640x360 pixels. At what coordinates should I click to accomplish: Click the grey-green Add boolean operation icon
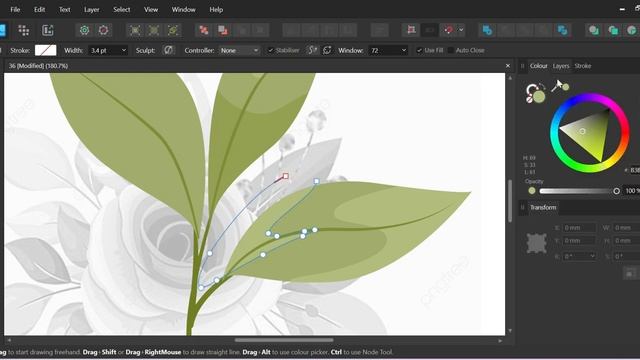click(594, 30)
